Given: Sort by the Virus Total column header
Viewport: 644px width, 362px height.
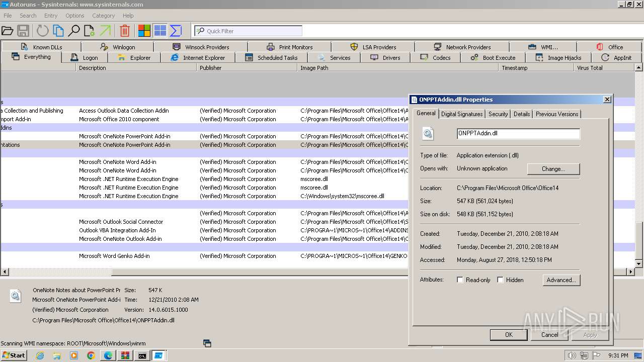Looking at the screenshot, I should (605, 67).
